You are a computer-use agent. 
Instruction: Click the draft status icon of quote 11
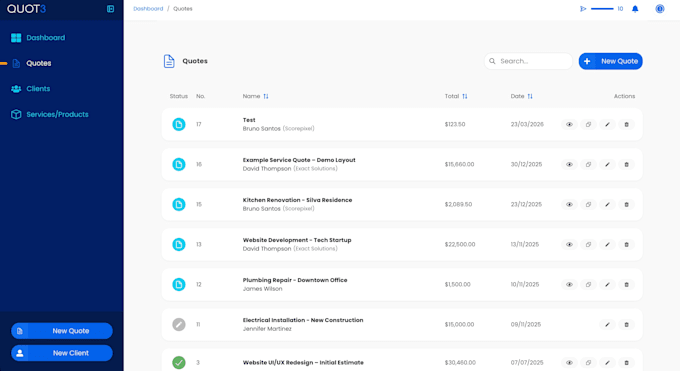click(179, 325)
